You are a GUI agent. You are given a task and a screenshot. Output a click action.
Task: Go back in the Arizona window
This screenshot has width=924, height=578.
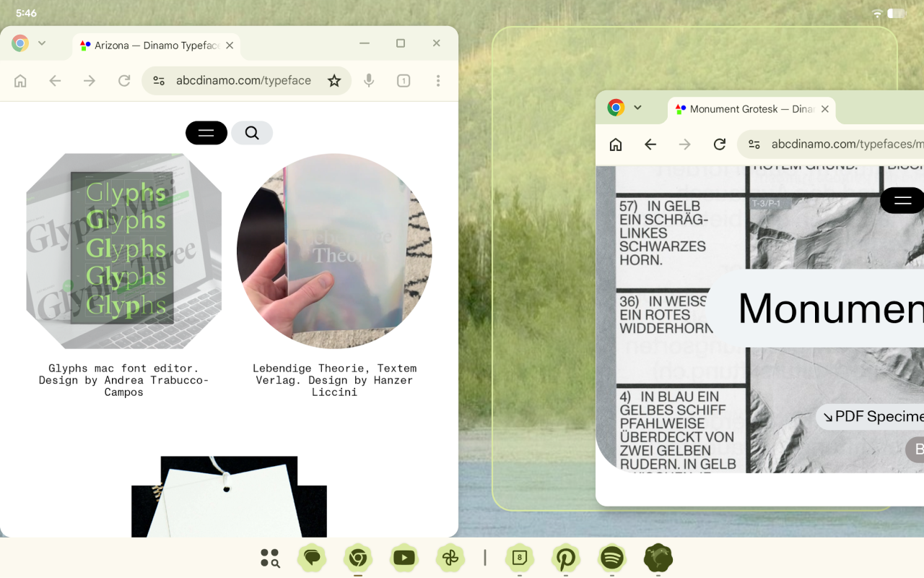55,81
